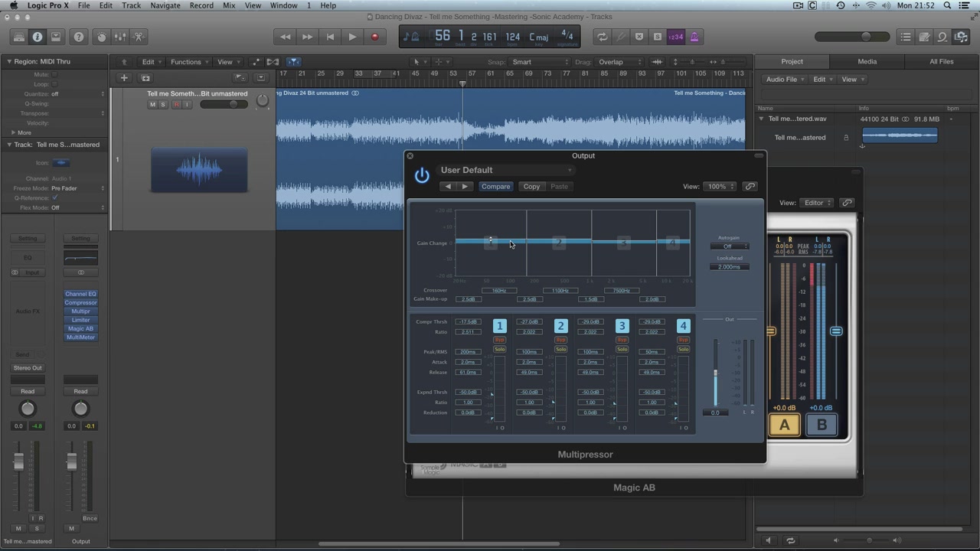Viewport: 980px width, 551px height.
Task: Select the A button in Magic AB
Action: [x=785, y=425]
